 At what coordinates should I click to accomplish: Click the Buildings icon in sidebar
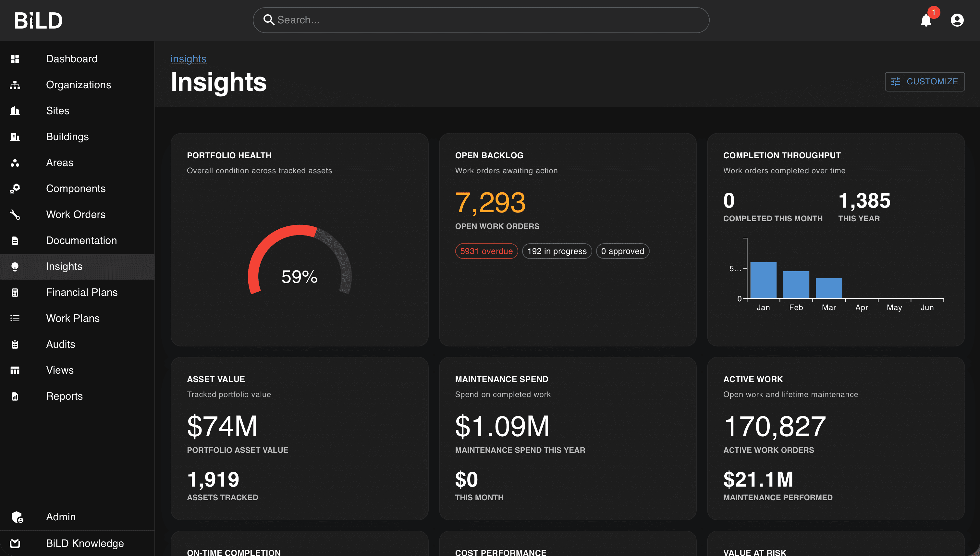tap(15, 137)
